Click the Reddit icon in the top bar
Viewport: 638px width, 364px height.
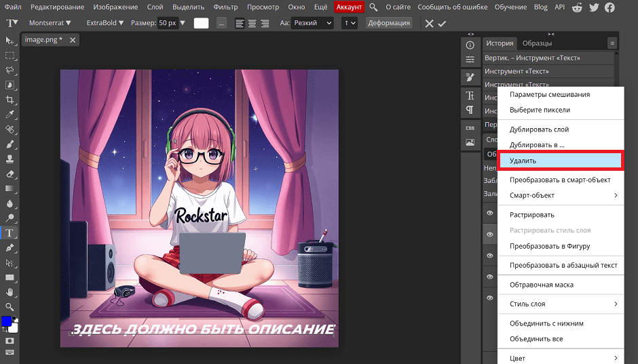point(577,7)
